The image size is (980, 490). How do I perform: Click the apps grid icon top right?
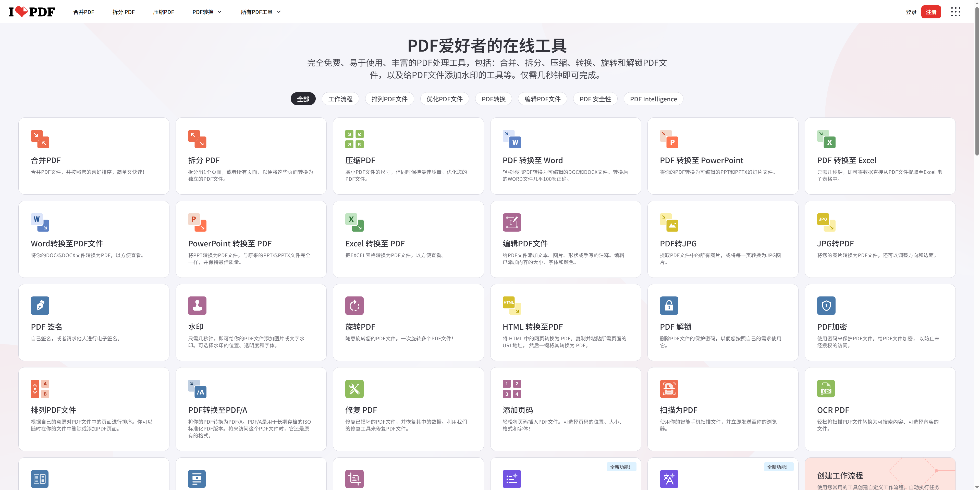click(x=956, y=12)
